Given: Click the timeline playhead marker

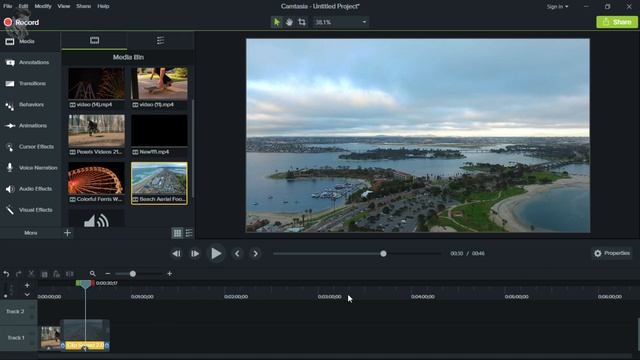Looking at the screenshot, I should click(x=85, y=284).
